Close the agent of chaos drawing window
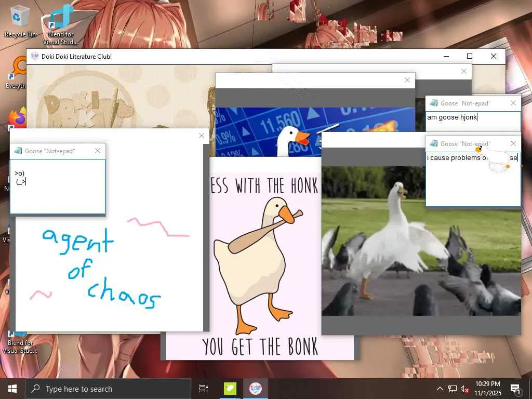Screen dimensions: 532x399 pos(202,136)
